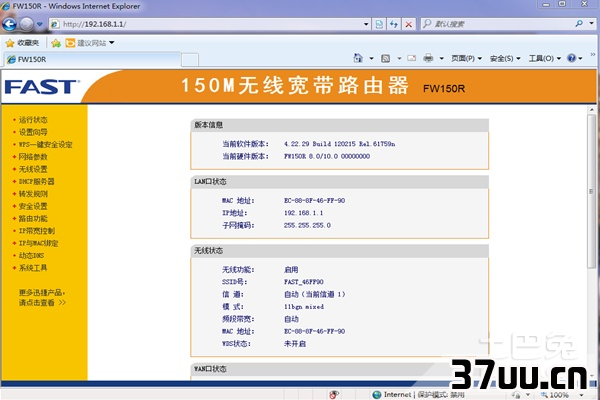Open the Tools (工具) menu

[545, 59]
